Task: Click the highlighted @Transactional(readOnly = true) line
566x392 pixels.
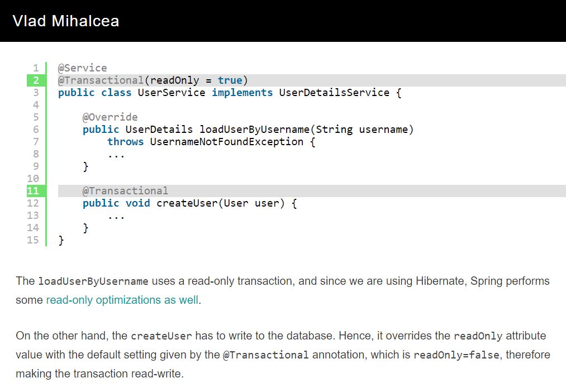Action: click(312, 80)
